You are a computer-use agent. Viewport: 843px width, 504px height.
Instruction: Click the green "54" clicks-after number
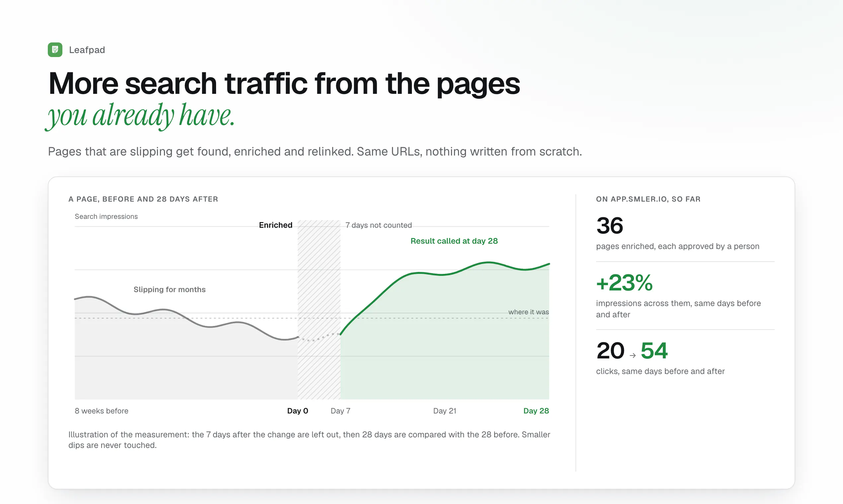pyautogui.click(x=654, y=350)
